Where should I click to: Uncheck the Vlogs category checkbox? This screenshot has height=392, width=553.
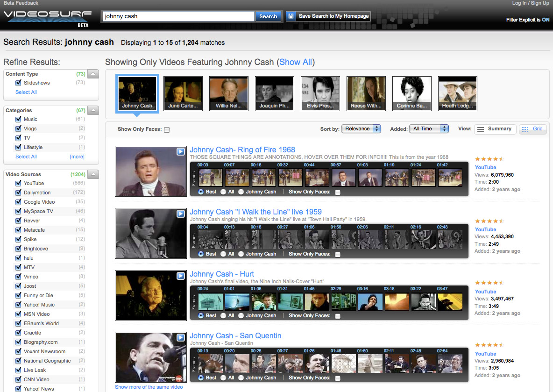pos(18,129)
